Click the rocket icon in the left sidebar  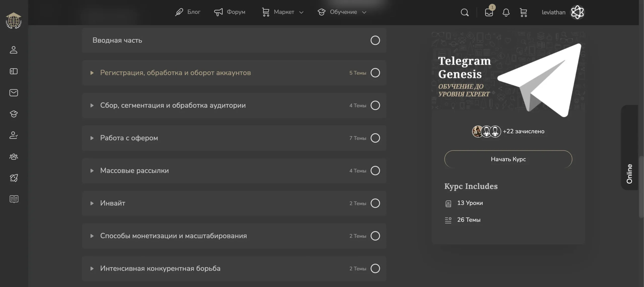tap(13, 178)
